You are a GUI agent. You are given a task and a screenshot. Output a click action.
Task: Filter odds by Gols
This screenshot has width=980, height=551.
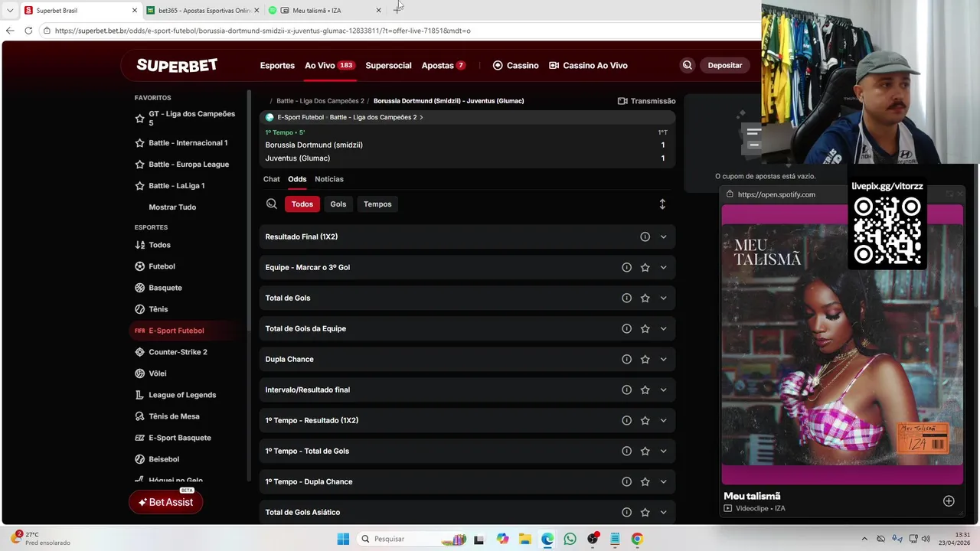point(338,204)
